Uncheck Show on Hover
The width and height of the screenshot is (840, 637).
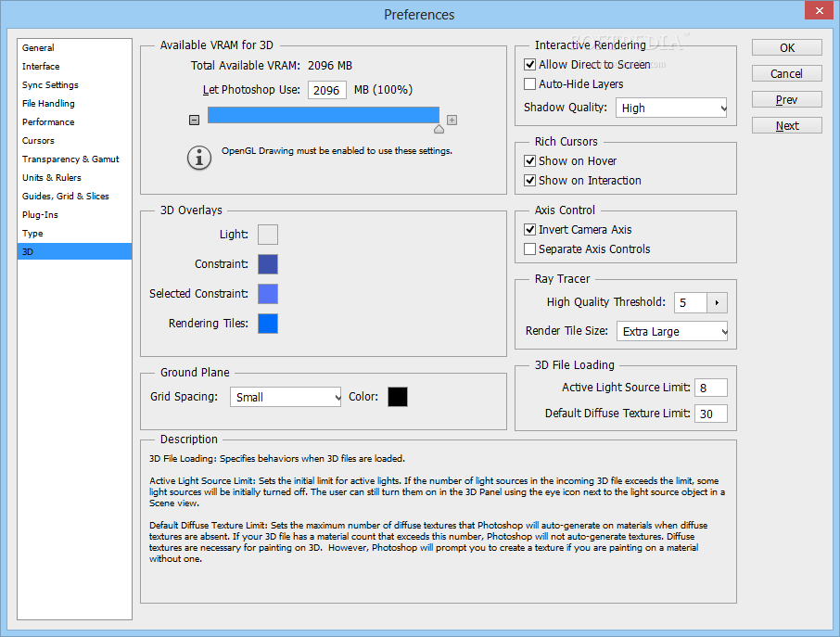pos(529,160)
